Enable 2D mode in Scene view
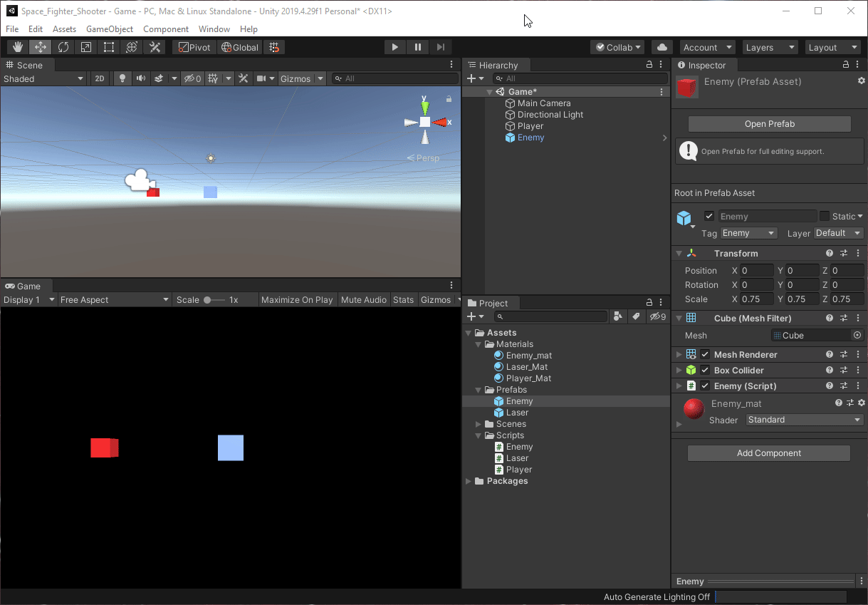Screen dimensions: 868x605 (99, 78)
